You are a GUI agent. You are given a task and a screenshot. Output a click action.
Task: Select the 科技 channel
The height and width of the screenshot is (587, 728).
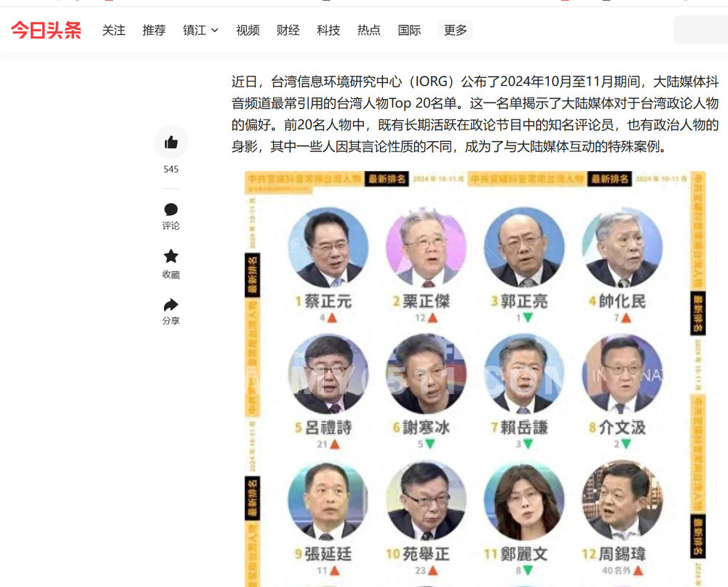tap(329, 30)
